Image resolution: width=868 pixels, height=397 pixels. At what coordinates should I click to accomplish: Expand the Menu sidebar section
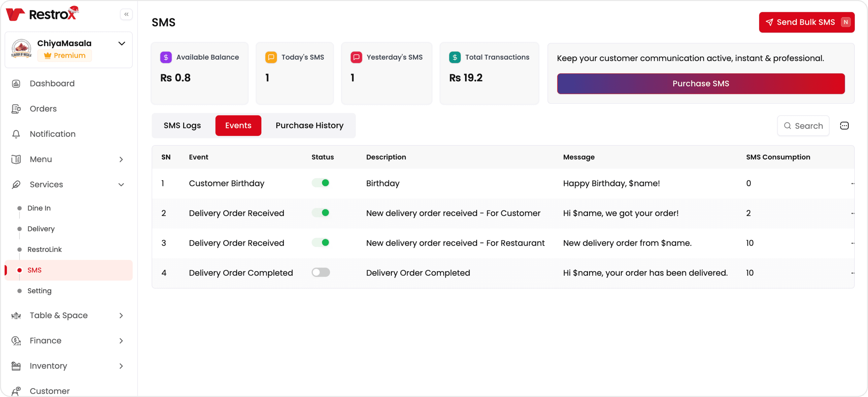121,159
